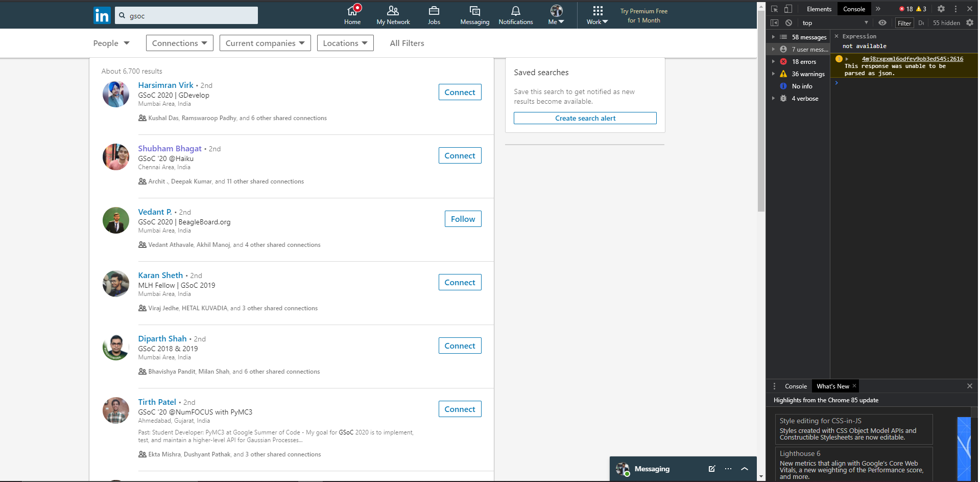Hide the console sidebar

pos(775,22)
